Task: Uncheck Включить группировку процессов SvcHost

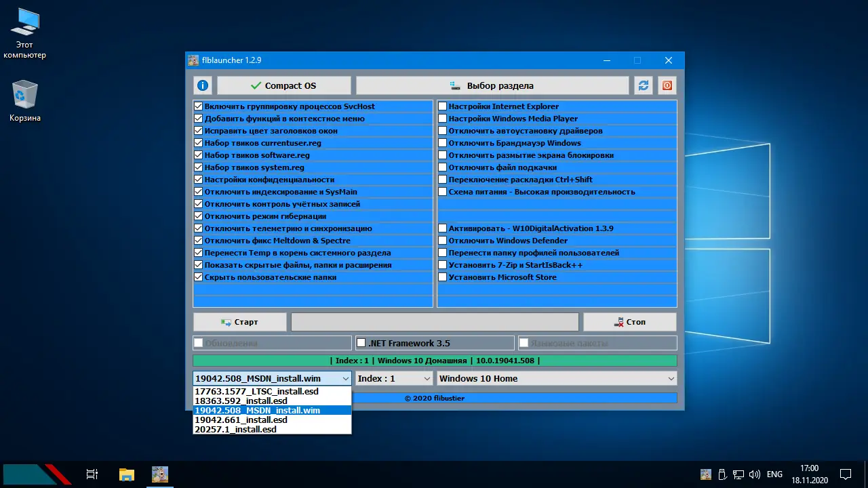Action: [x=199, y=106]
